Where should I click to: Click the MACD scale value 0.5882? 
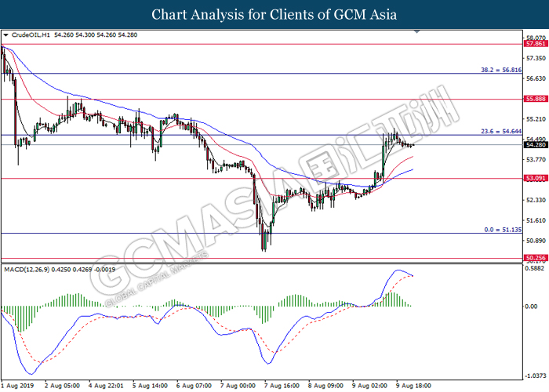[536, 268]
